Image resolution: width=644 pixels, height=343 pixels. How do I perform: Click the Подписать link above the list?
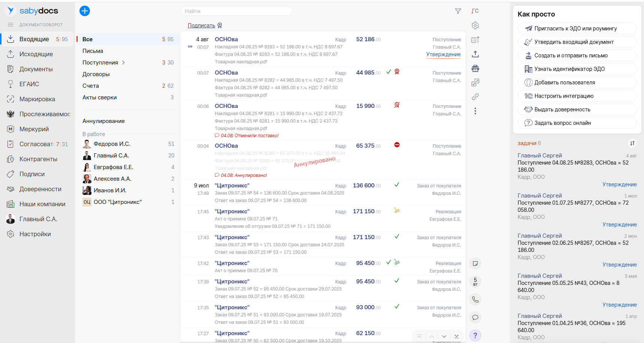(x=201, y=25)
